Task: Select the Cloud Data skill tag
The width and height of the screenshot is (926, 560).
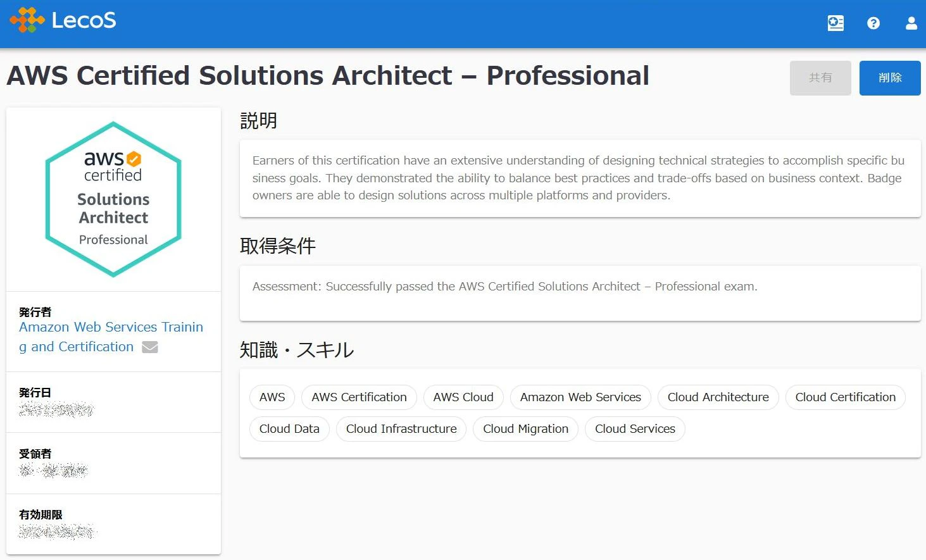Action: [x=289, y=429]
